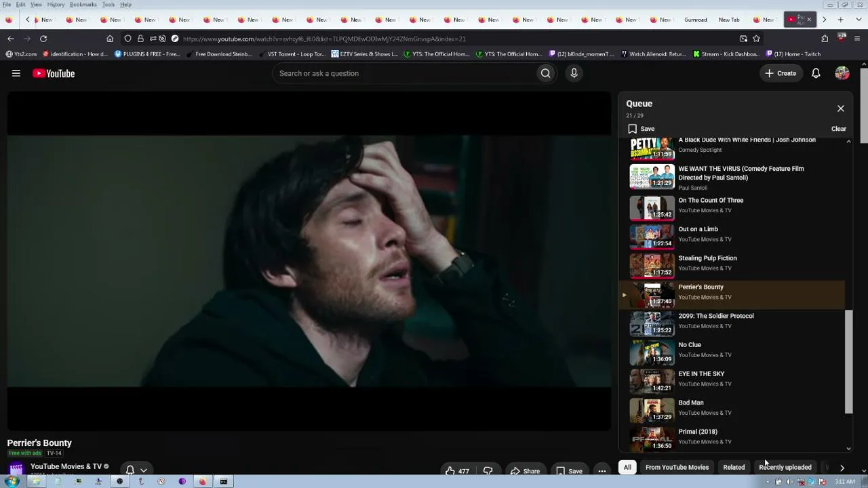Image resolution: width=868 pixels, height=488 pixels.
Task: Open the File menu
Action: coord(6,5)
